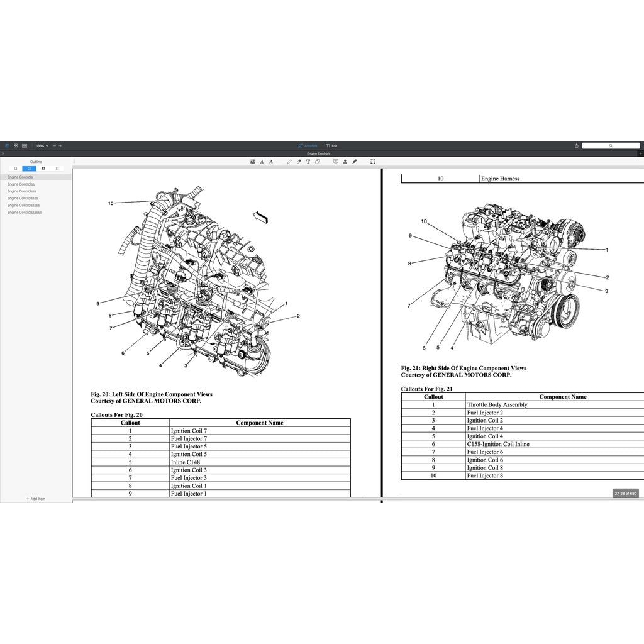Image resolution: width=644 pixels, height=644 pixels.
Task: Select the Pen annotation tool
Action: (289, 162)
